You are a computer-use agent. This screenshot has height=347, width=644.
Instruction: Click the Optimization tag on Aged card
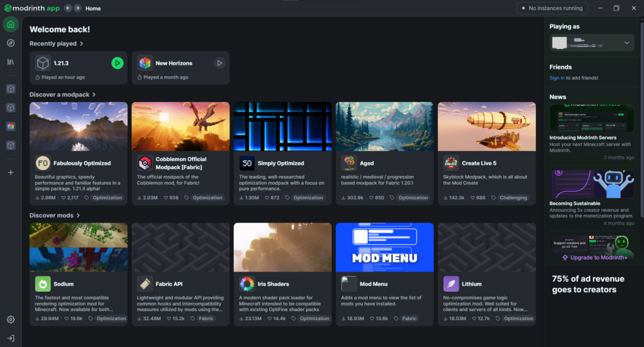click(413, 197)
